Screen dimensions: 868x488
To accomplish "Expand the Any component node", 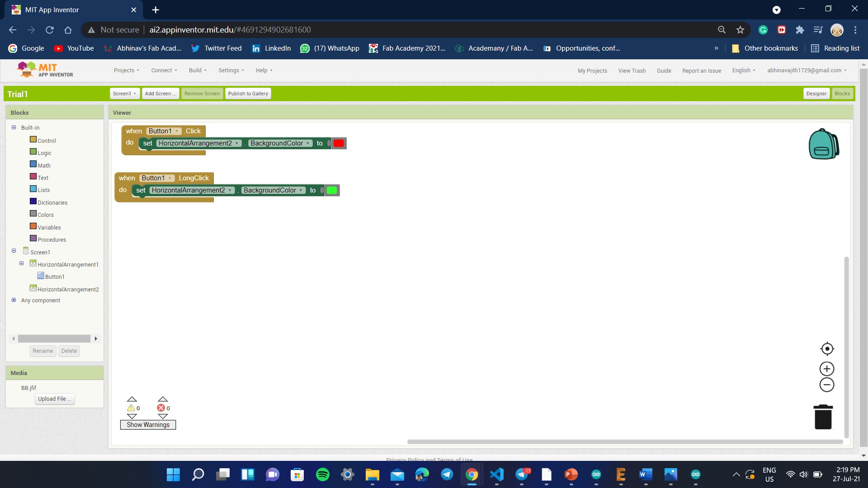I will tap(14, 300).
